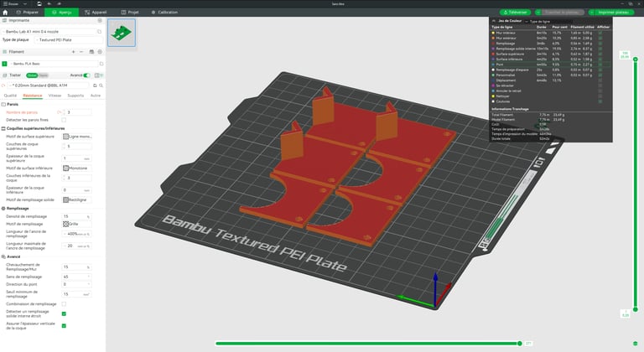Open the Vitesse settings tab
The height and width of the screenshot is (352, 644).
click(x=55, y=96)
